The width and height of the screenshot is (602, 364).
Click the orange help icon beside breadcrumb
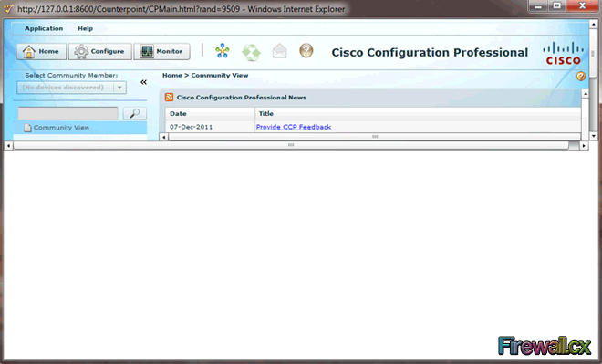coord(581,76)
